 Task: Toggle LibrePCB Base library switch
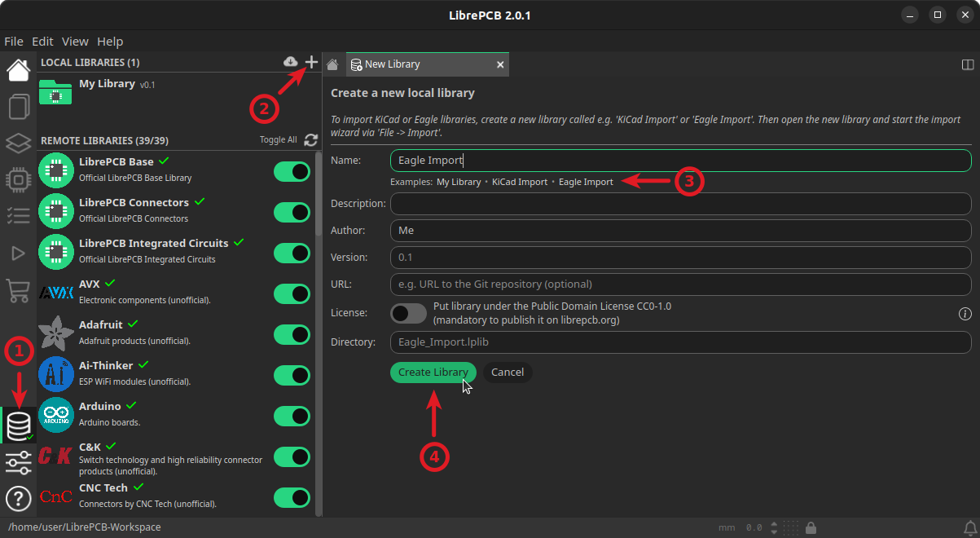tap(292, 171)
